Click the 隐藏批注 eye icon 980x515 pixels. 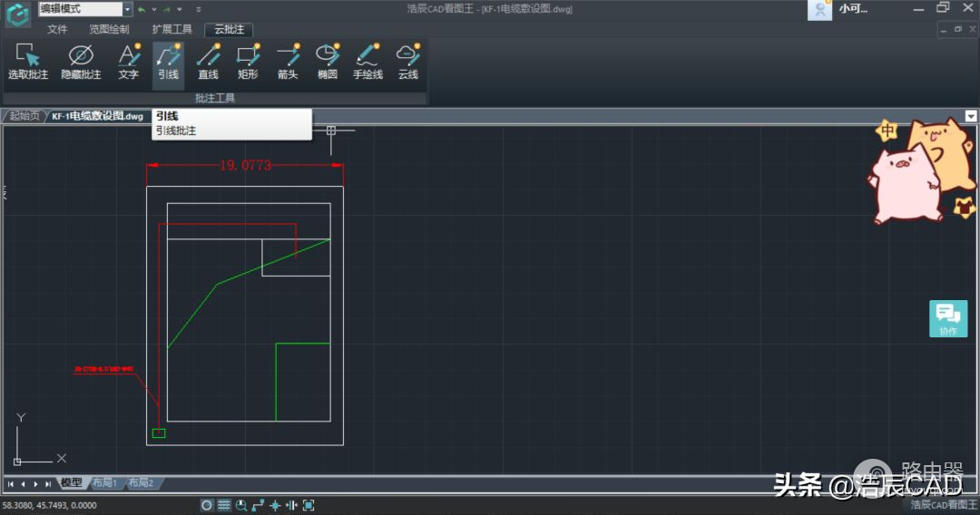pyautogui.click(x=81, y=62)
